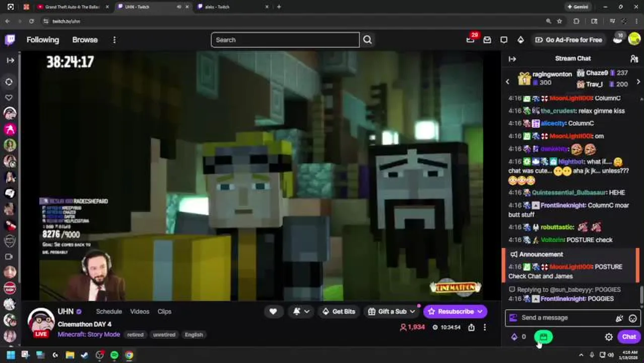This screenshot has width=644, height=363.
Task: Send message with the Chat button
Action: [629, 337]
